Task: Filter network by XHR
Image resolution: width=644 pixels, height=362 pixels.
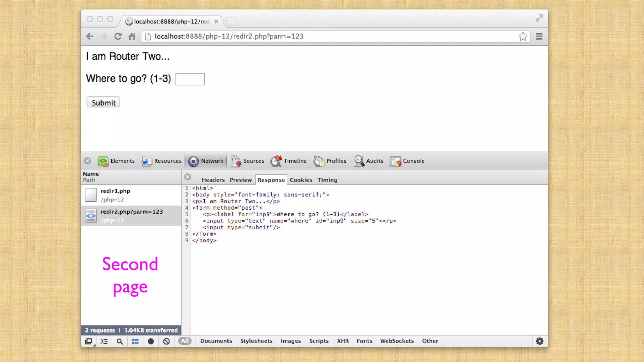Action: (342, 341)
